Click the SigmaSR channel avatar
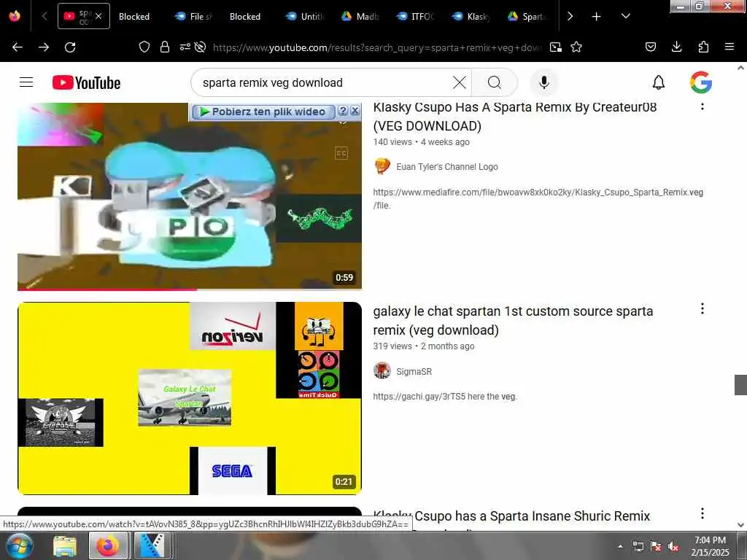This screenshot has height=560, width=747. coord(382,371)
